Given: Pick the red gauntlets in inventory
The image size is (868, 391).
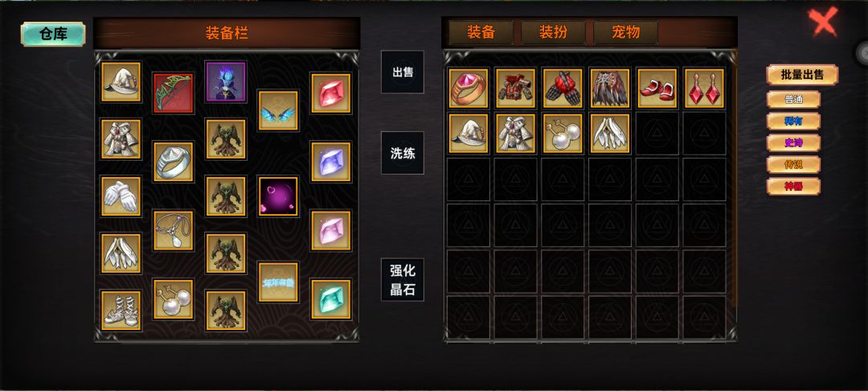Looking at the screenshot, I should click(x=563, y=88).
